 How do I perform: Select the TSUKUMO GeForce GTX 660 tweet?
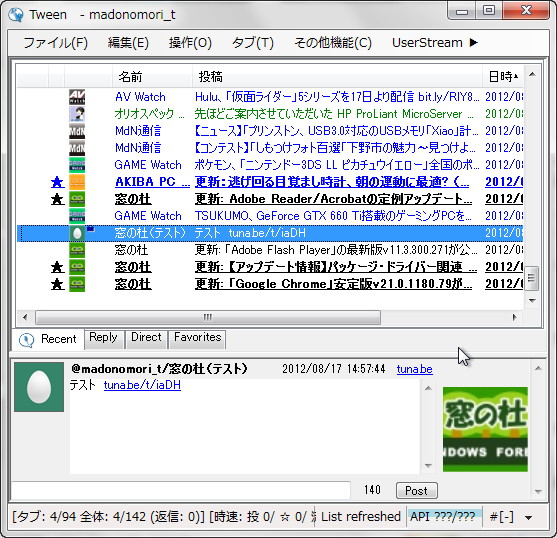[x=333, y=216]
